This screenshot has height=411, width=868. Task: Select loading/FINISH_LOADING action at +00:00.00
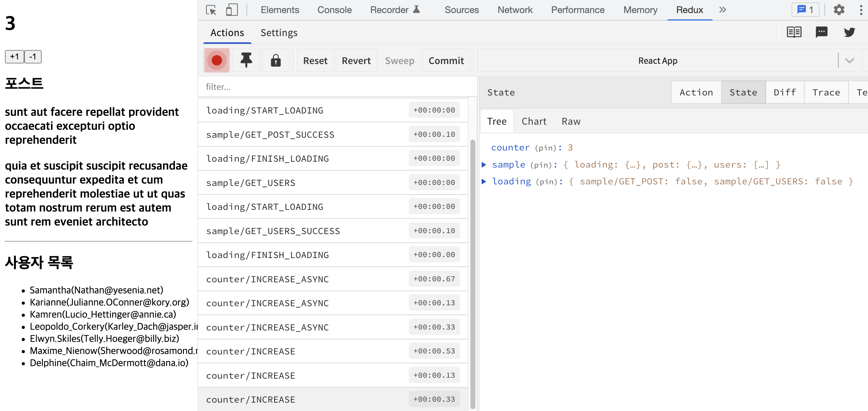(x=333, y=255)
